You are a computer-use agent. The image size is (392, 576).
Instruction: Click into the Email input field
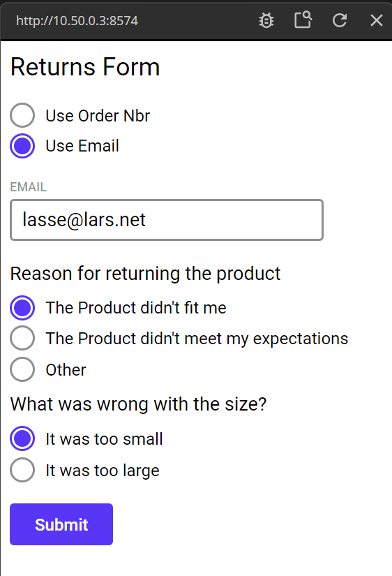click(167, 220)
